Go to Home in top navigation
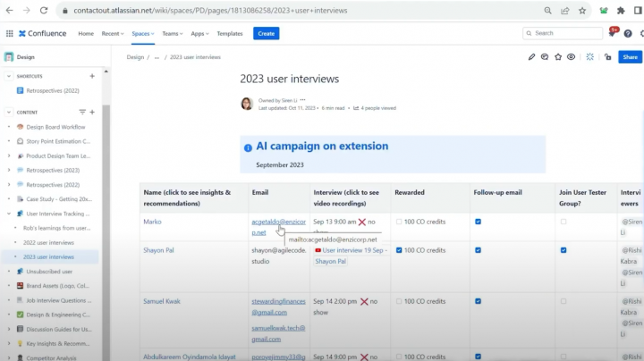The width and height of the screenshot is (644, 361). click(x=86, y=33)
